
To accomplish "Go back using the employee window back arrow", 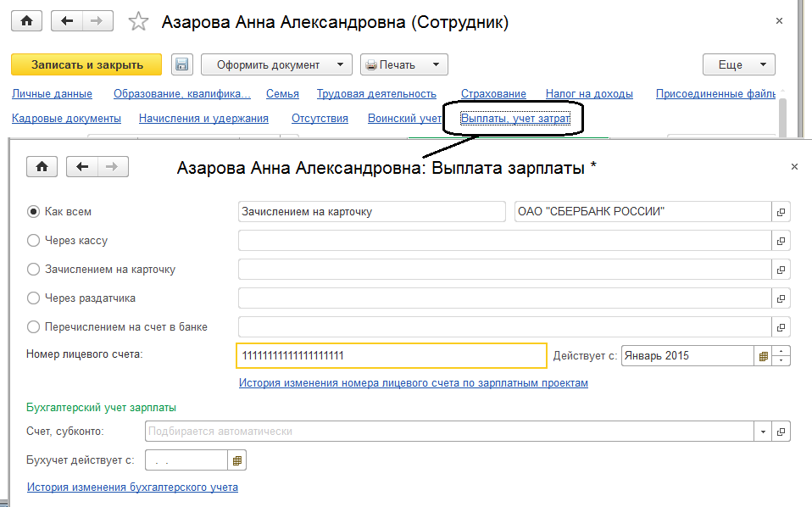I will coord(67,21).
